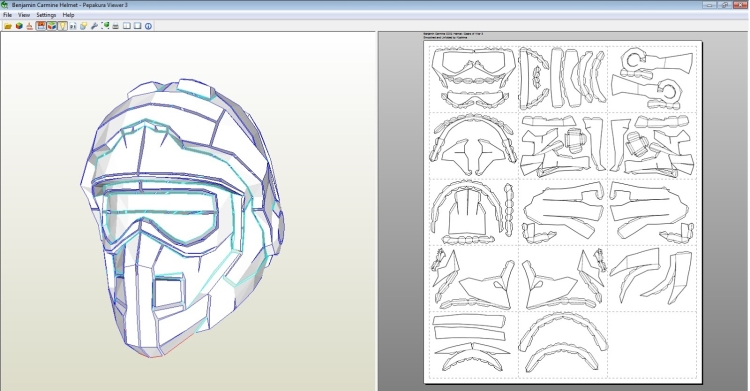This screenshot has width=750, height=391.
Task: Click the stamp toolbar icon
Action: tap(30, 26)
